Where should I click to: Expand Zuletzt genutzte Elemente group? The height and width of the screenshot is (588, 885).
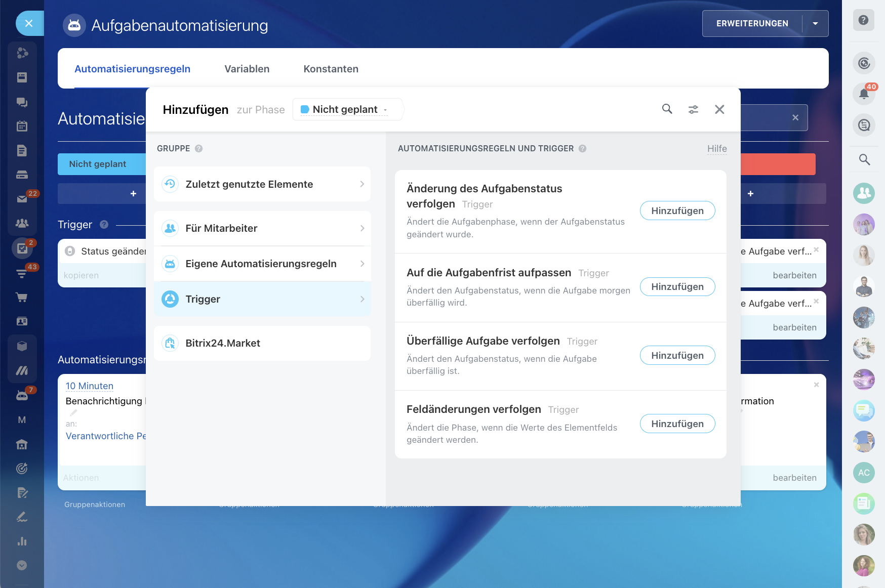pyautogui.click(x=262, y=184)
